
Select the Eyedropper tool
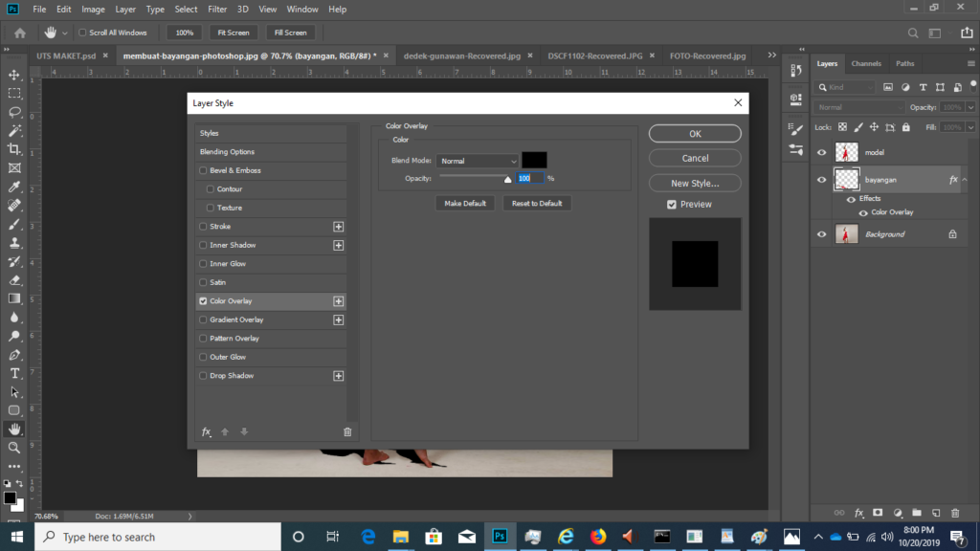pyautogui.click(x=14, y=187)
